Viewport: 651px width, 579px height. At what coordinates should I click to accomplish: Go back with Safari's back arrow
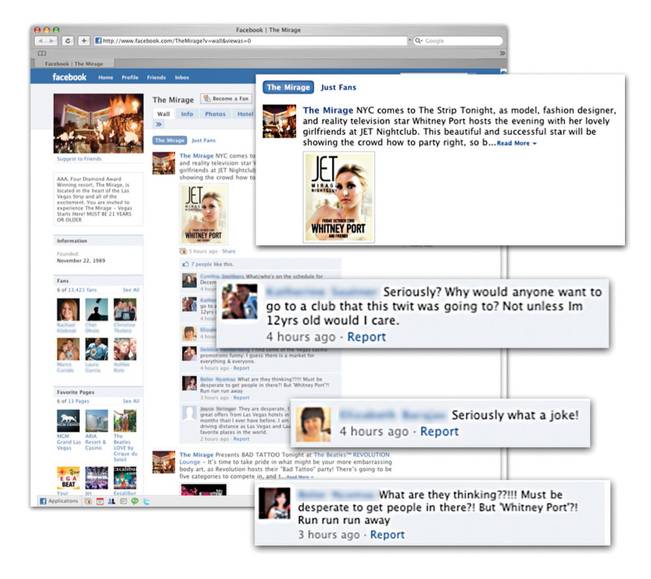click(x=41, y=41)
